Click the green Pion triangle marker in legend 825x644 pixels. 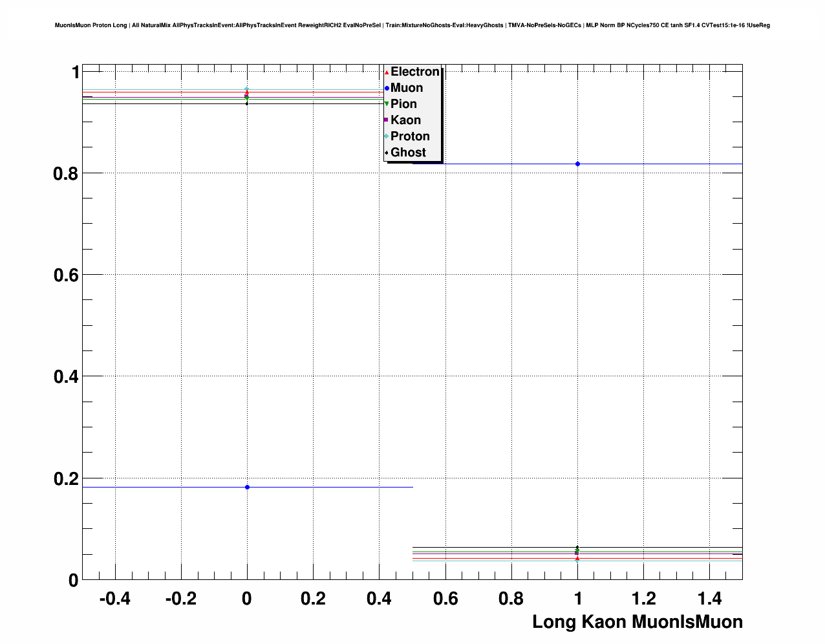387,104
